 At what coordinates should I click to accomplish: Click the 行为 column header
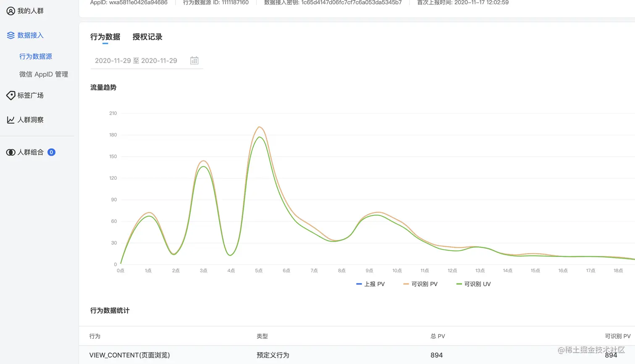click(95, 336)
